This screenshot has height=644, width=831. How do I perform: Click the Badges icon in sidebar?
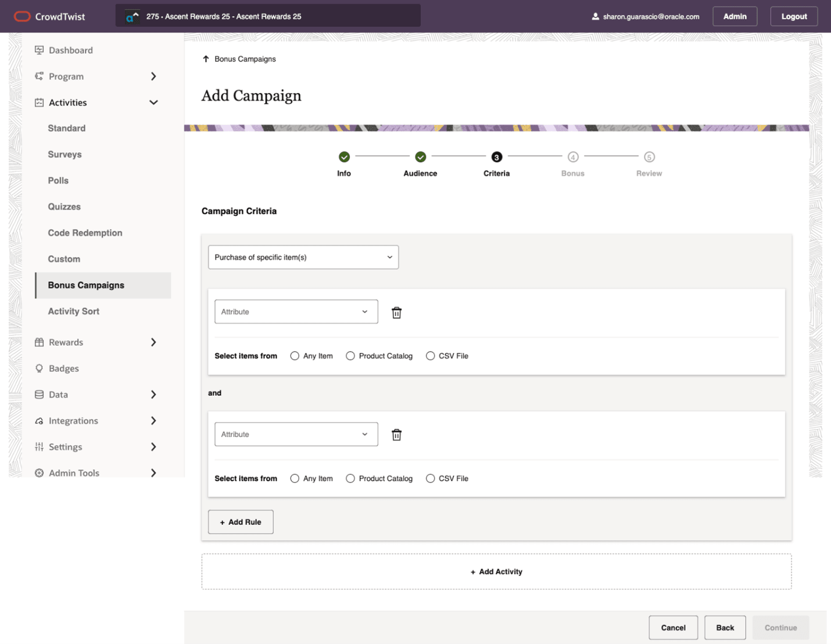coord(39,368)
